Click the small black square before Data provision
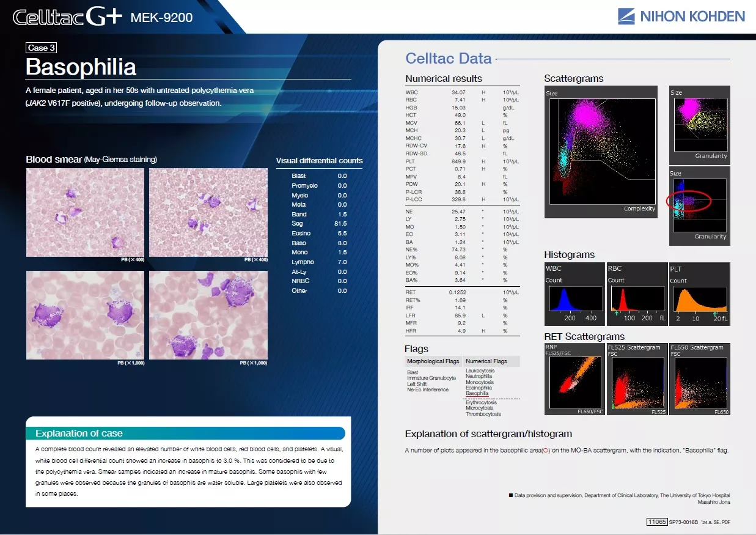This screenshot has height=535, width=756. point(510,495)
